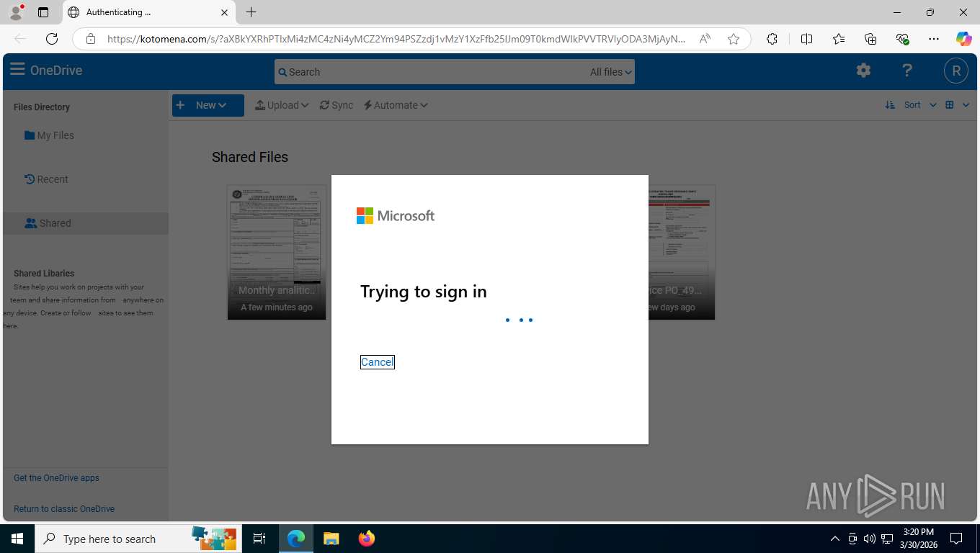
Task: Select Shared in the sidebar
Action: point(86,223)
